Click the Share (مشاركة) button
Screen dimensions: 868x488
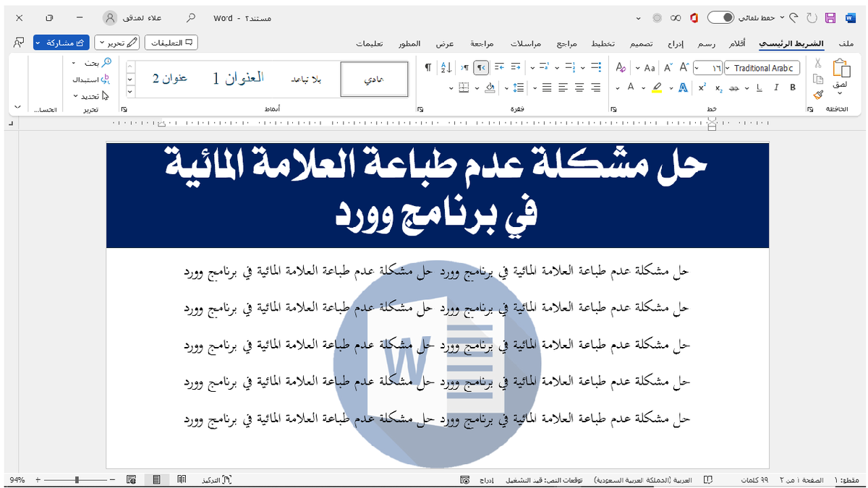tap(61, 43)
